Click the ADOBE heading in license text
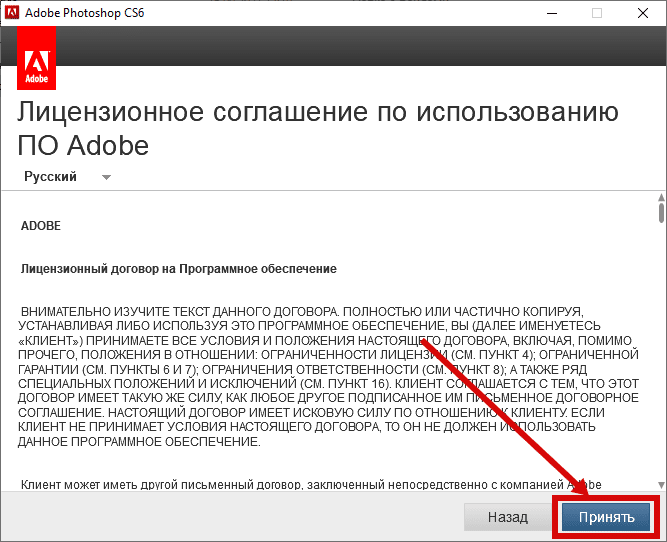This screenshot has width=667, height=542. pyautogui.click(x=41, y=225)
